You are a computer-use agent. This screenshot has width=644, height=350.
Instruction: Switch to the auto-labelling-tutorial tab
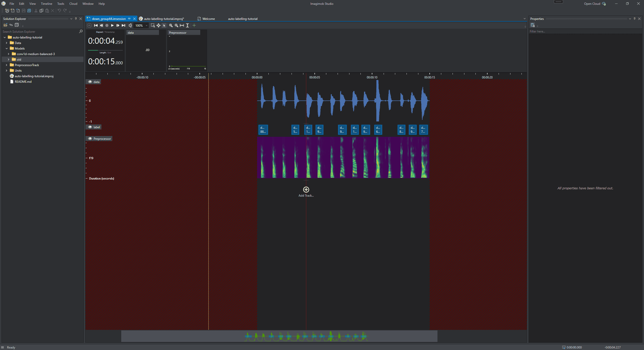(242, 19)
